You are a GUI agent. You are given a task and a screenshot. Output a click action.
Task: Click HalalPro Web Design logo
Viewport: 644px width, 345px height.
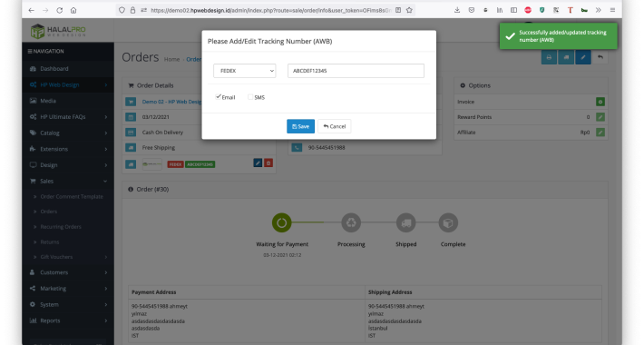(58, 31)
